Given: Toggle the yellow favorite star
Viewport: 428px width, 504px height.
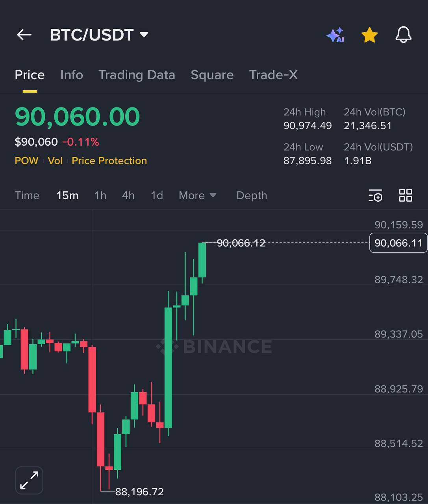Looking at the screenshot, I should coord(369,35).
